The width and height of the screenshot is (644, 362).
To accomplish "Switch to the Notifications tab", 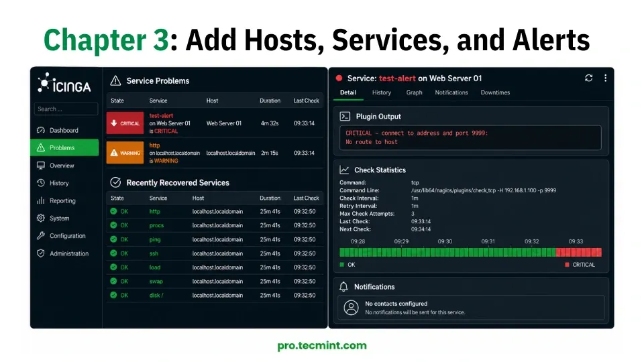I will [451, 93].
